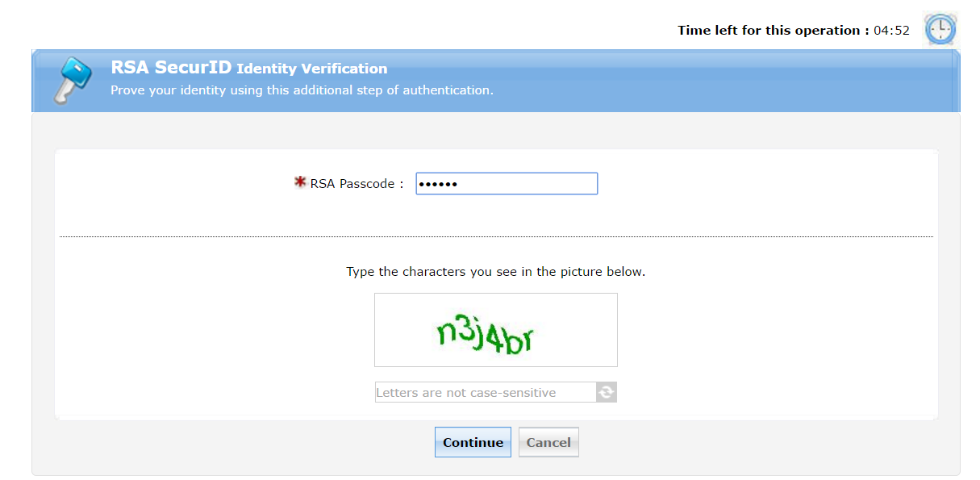
Task: Click the dotted horizontal separator line
Action: tap(242, 236)
